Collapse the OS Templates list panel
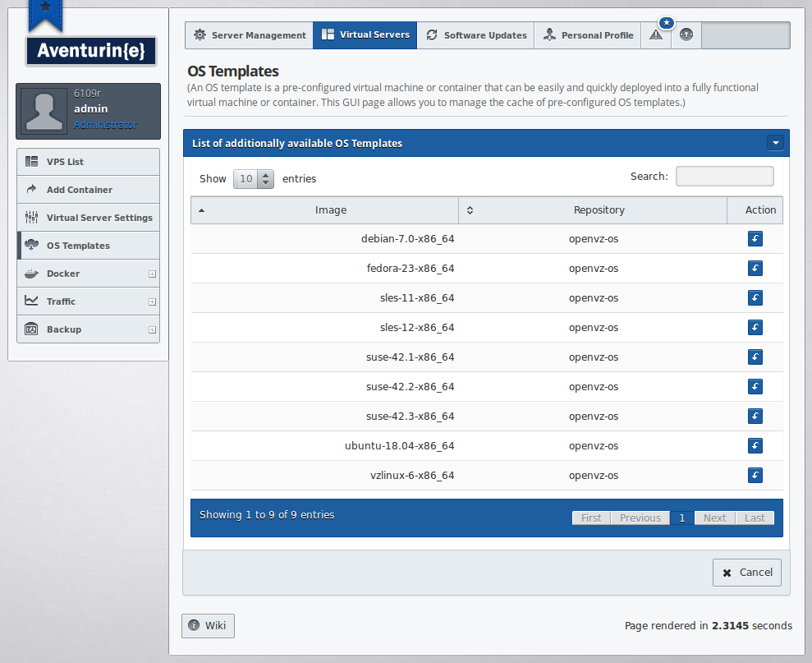This screenshot has height=663, width=812. click(x=775, y=143)
